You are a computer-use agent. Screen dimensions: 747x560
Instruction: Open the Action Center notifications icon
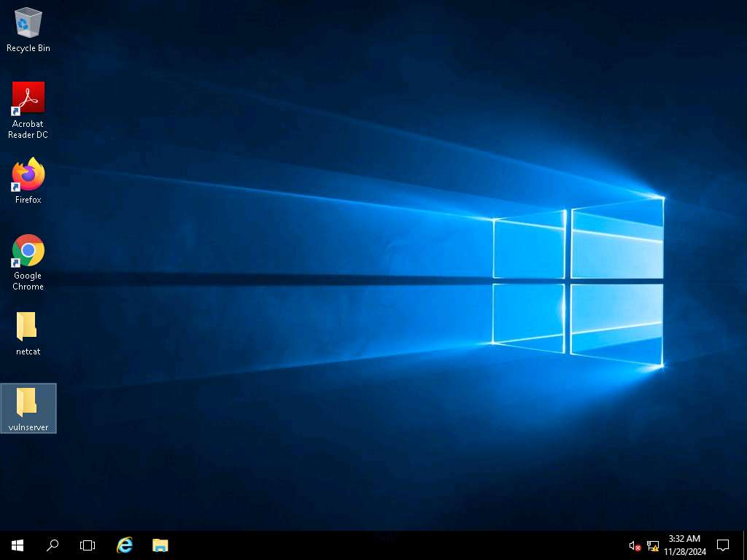[723, 545]
